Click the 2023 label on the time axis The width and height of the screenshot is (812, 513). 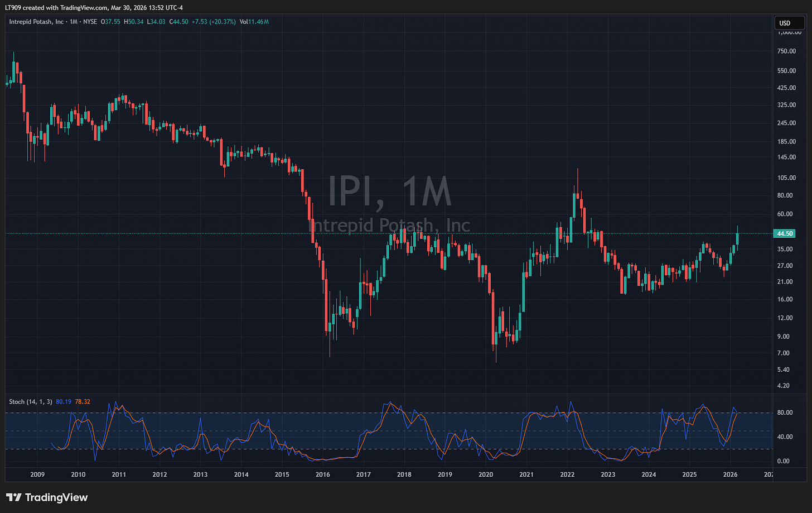(x=608, y=474)
